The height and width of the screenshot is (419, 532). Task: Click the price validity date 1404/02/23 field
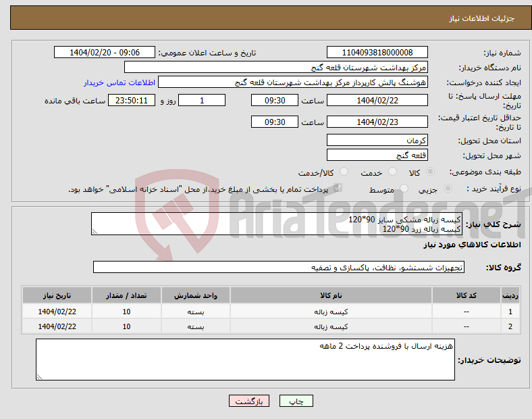pos(377,122)
